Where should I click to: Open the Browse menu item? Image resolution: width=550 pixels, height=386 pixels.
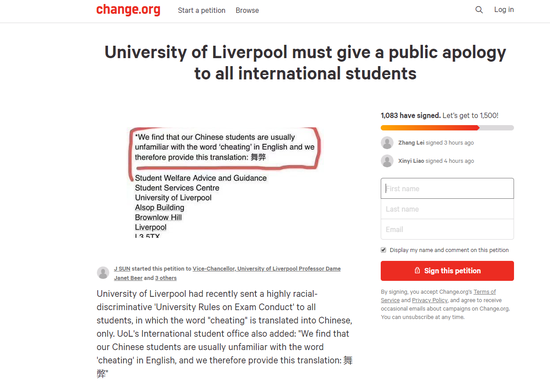247,11
